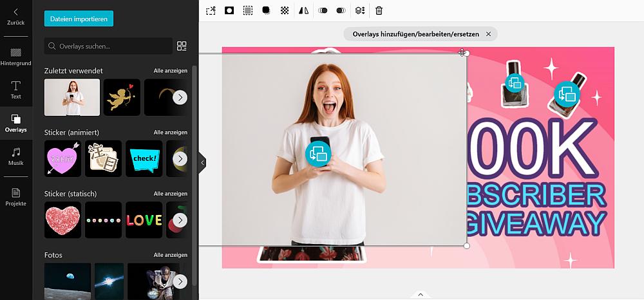Select the colored dots static sticker

[103, 220]
